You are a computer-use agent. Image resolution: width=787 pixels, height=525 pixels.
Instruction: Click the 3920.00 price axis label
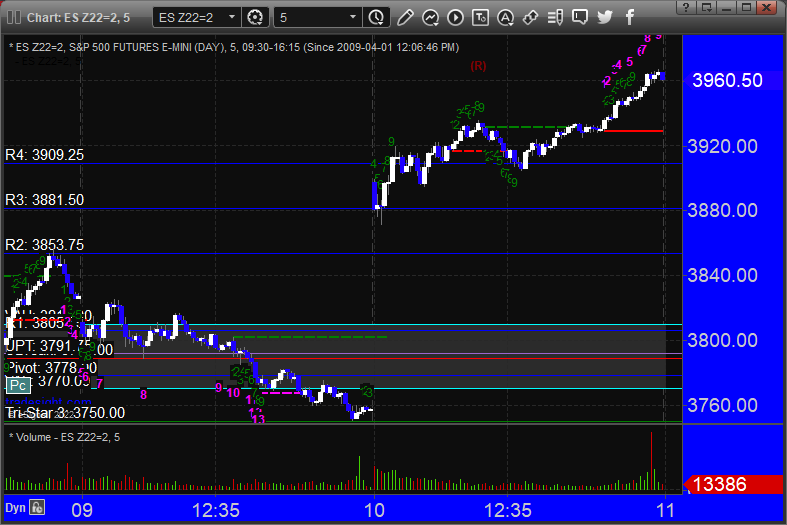pos(722,147)
